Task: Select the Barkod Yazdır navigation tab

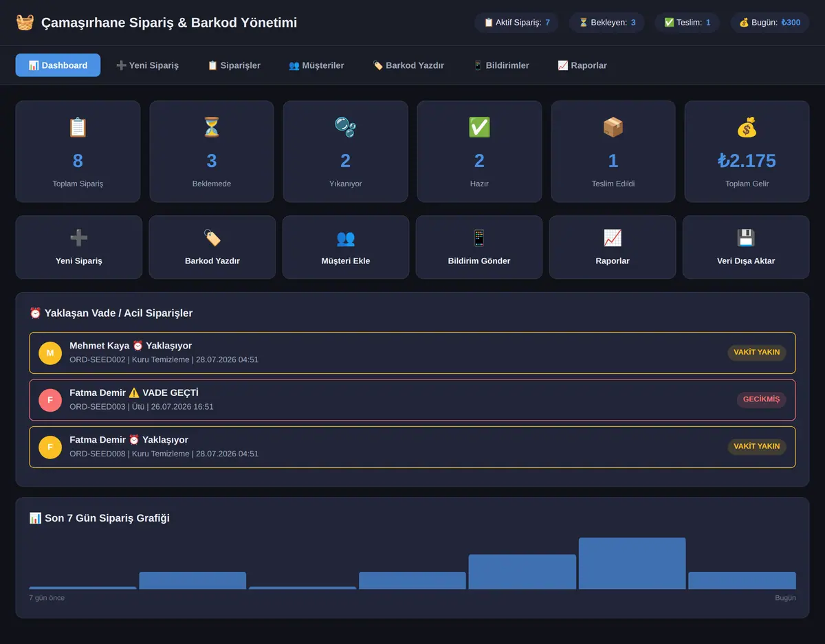Action: tap(408, 65)
